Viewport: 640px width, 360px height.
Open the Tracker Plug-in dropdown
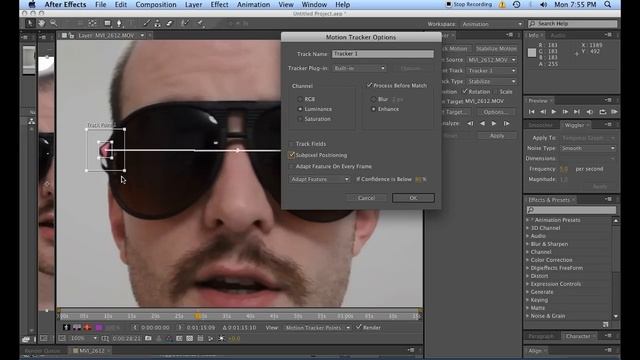pyautogui.click(x=359, y=68)
